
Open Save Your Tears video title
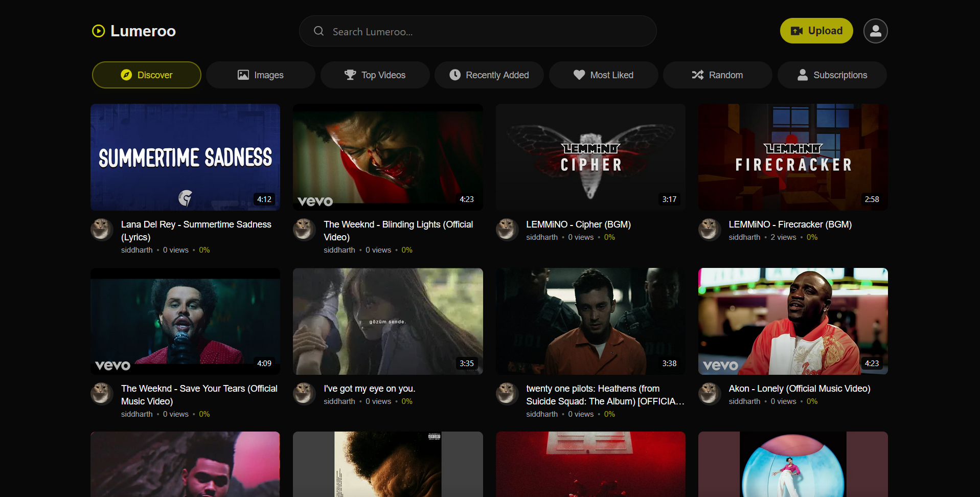click(x=199, y=395)
